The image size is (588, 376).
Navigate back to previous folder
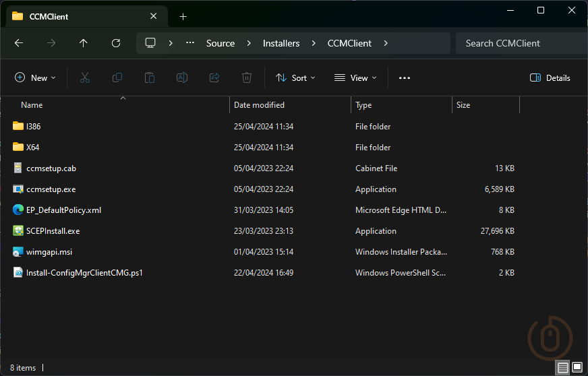(19, 43)
